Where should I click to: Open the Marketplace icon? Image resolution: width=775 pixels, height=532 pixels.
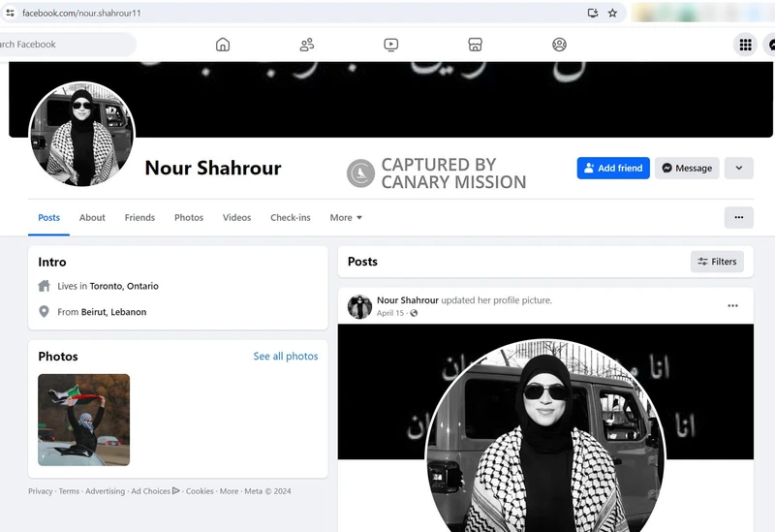pos(475,45)
